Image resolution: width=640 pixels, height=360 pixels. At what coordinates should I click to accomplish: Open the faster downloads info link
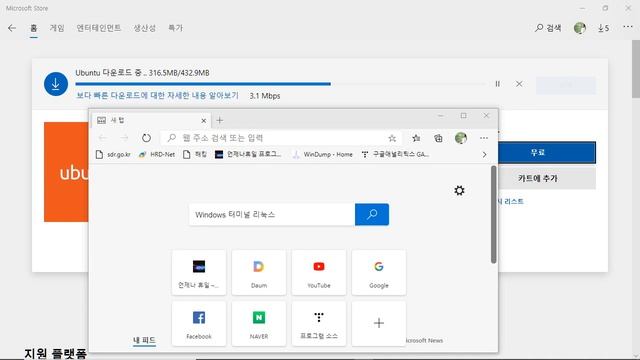(157, 96)
